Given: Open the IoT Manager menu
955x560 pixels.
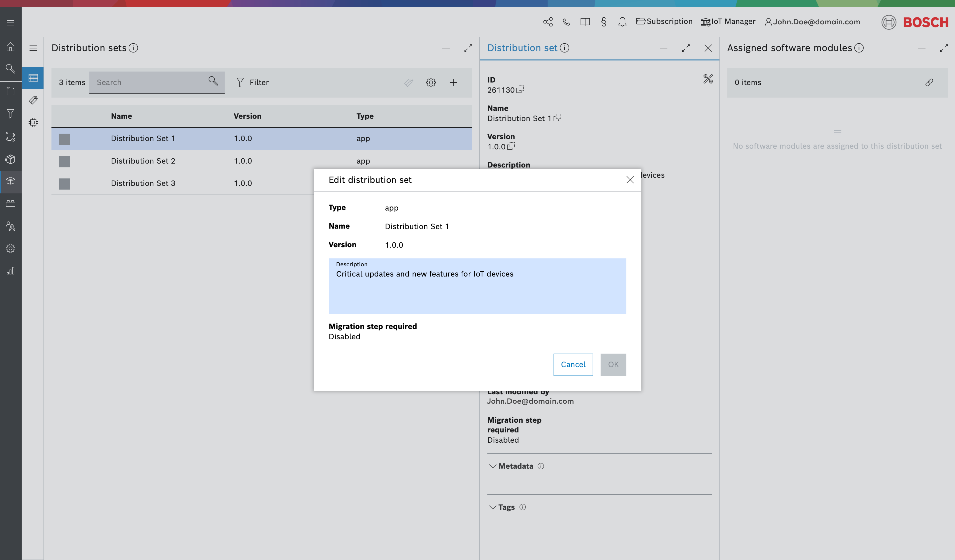Looking at the screenshot, I should coord(728,22).
